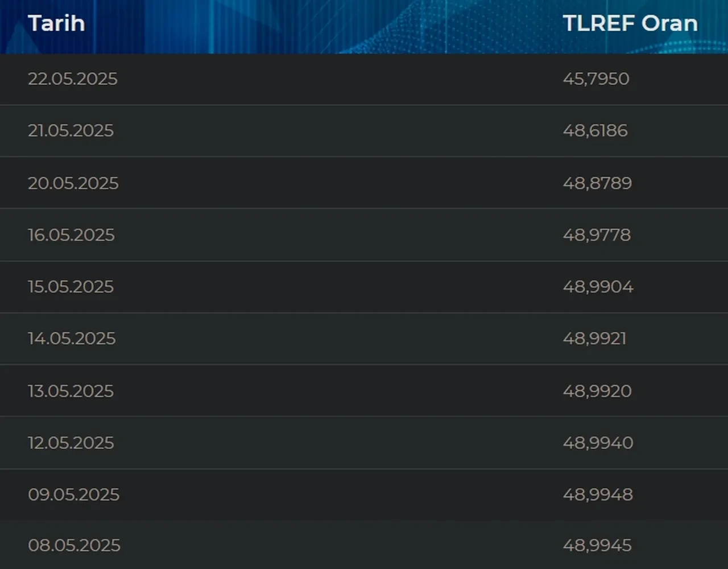Select the 13.05.2025 date cell
Screen dimensions: 728x569
(71, 391)
